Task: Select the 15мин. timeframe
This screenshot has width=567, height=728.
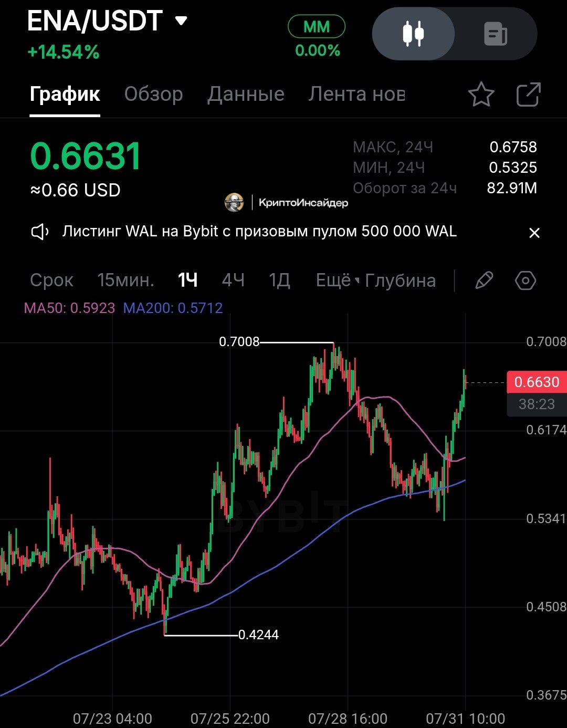Action: point(125,280)
